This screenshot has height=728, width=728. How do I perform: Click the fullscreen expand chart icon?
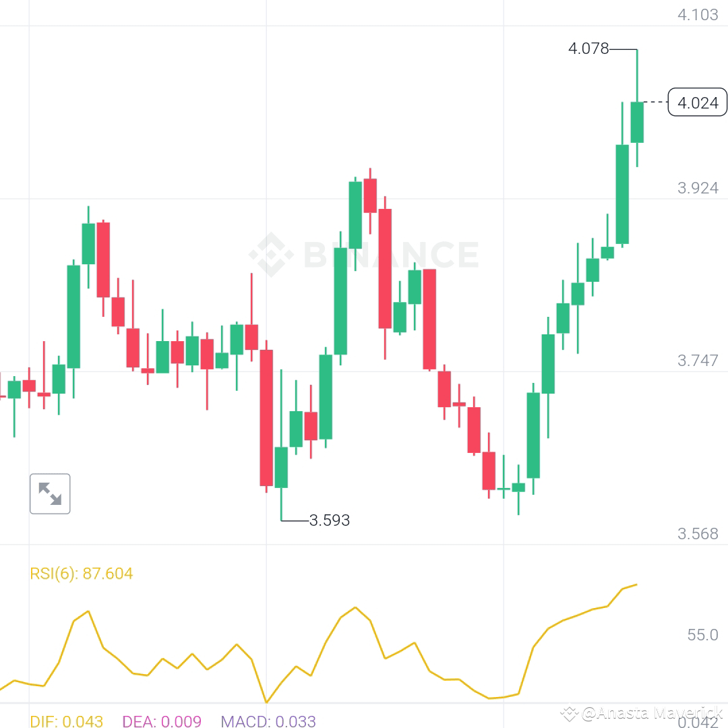pos(50,493)
